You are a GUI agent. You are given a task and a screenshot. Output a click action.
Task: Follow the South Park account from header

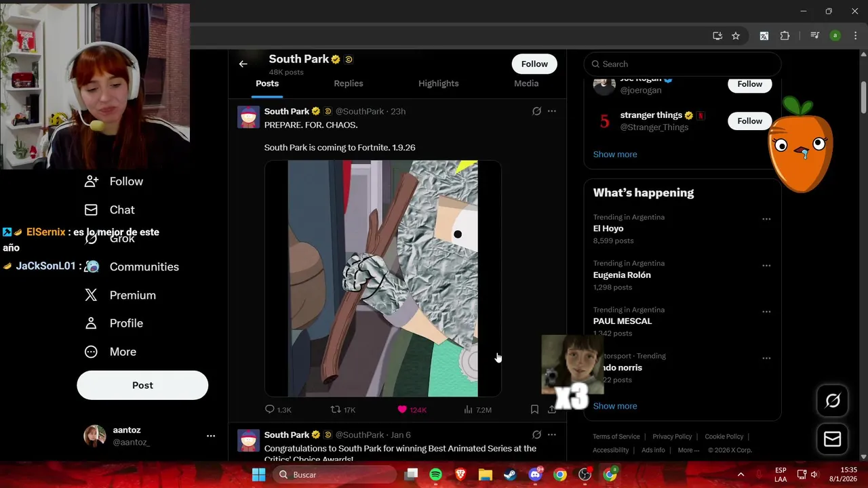click(534, 64)
